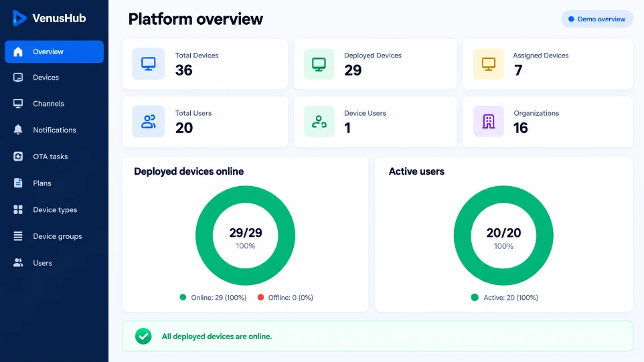
Task: Navigate to OTA tasks
Action: click(54, 157)
